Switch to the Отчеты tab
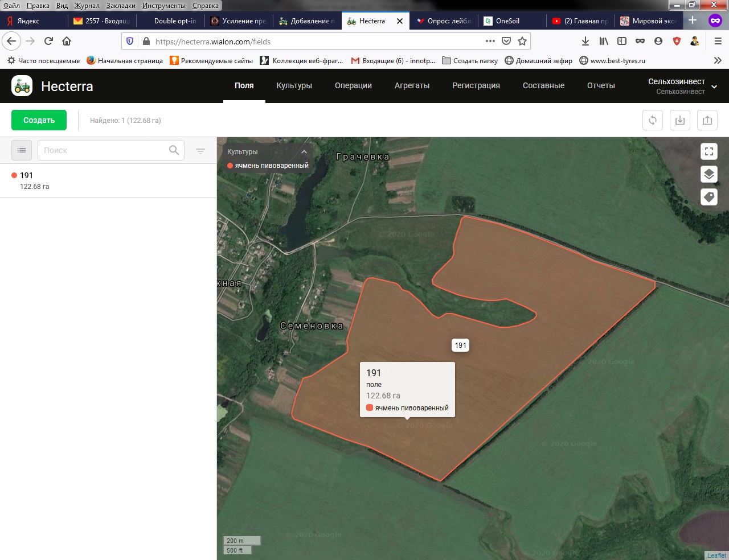The image size is (729, 560). pyautogui.click(x=601, y=85)
